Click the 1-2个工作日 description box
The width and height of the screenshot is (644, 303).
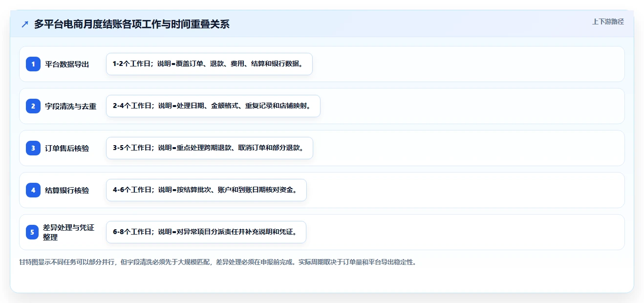coord(209,64)
